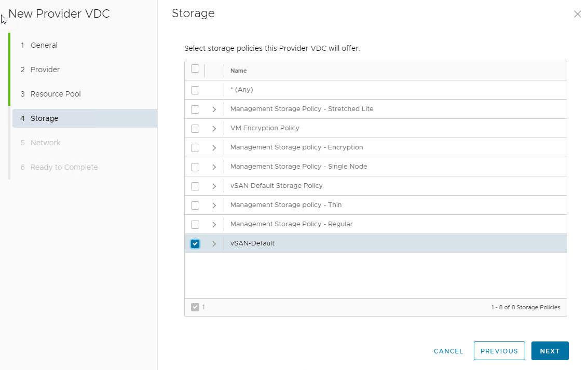The image size is (588, 370).
Task: Expand Management Storage Policy - Regular row
Action: coord(214,225)
